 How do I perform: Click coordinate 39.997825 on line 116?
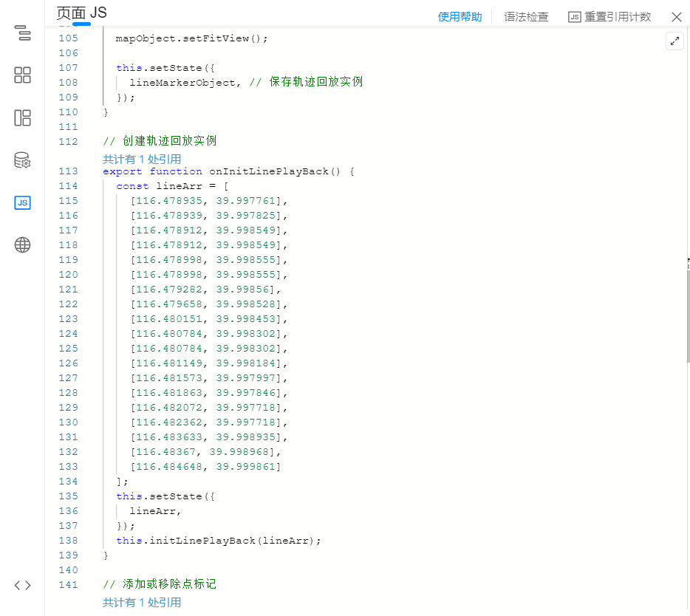click(x=245, y=216)
